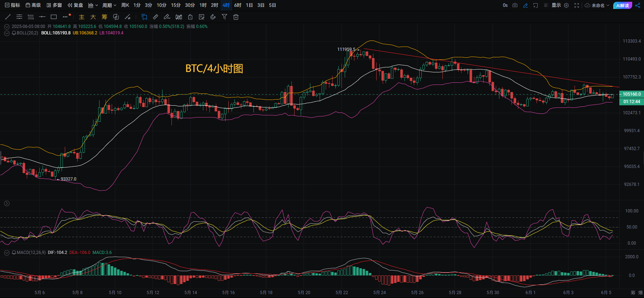Switch to the 1日 timeframe

[249, 5]
